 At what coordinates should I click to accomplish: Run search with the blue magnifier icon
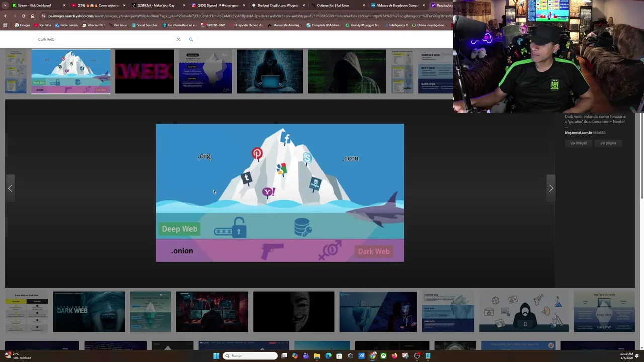coord(191,39)
